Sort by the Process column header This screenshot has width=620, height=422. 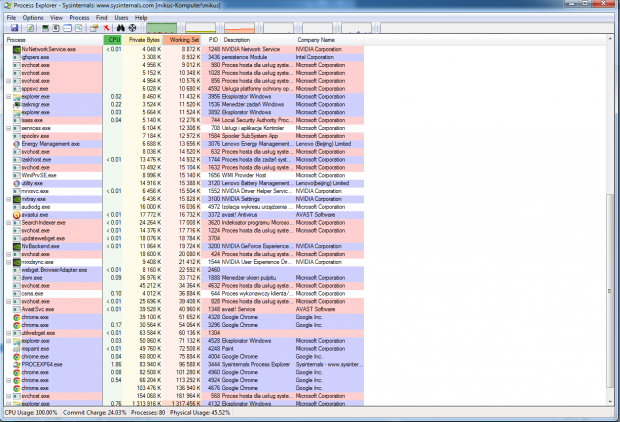pyautogui.click(x=53, y=40)
